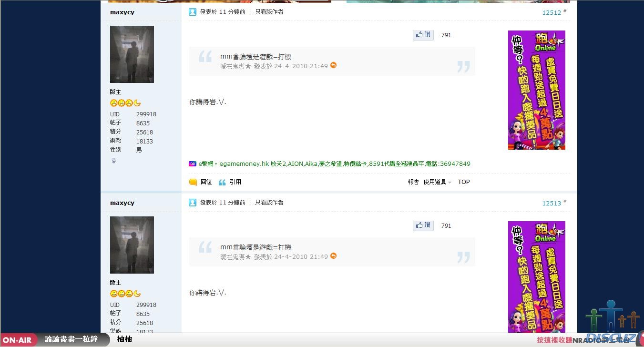Click the 發表於 11 分鐘前 timestamp in post 12513
This screenshot has width=644, height=347.
coord(223,203)
